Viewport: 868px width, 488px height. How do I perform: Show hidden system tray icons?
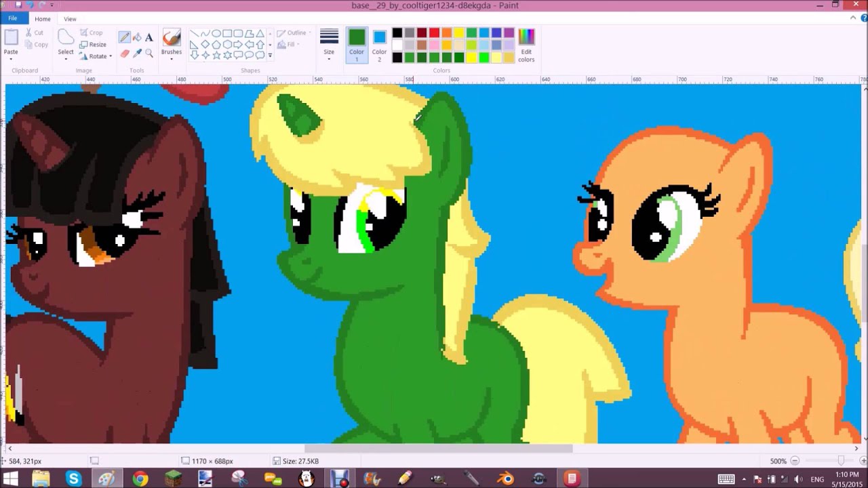tap(745, 479)
